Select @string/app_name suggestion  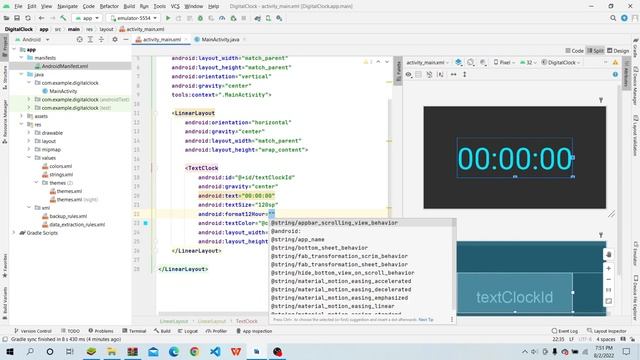tap(298, 240)
